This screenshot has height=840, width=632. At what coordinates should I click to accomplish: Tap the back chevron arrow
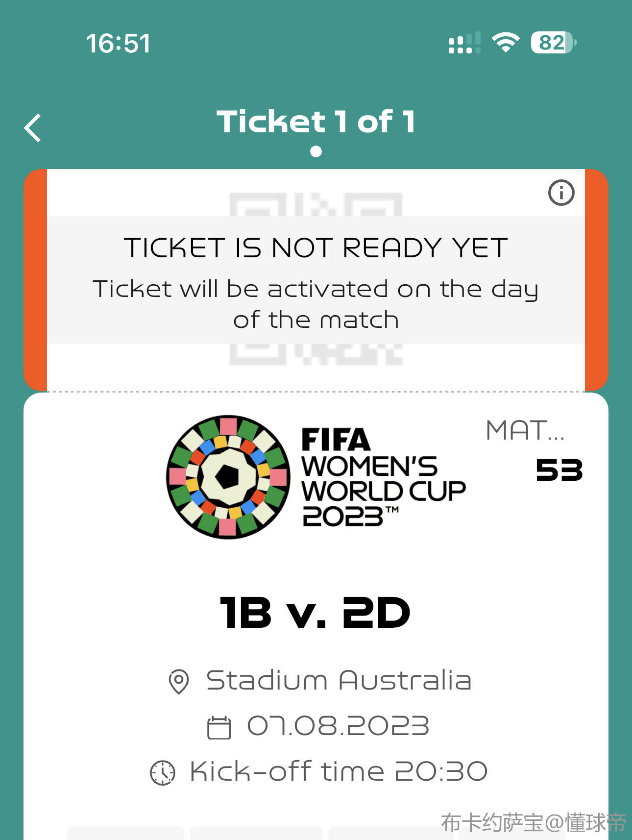click(x=33, y=128)
